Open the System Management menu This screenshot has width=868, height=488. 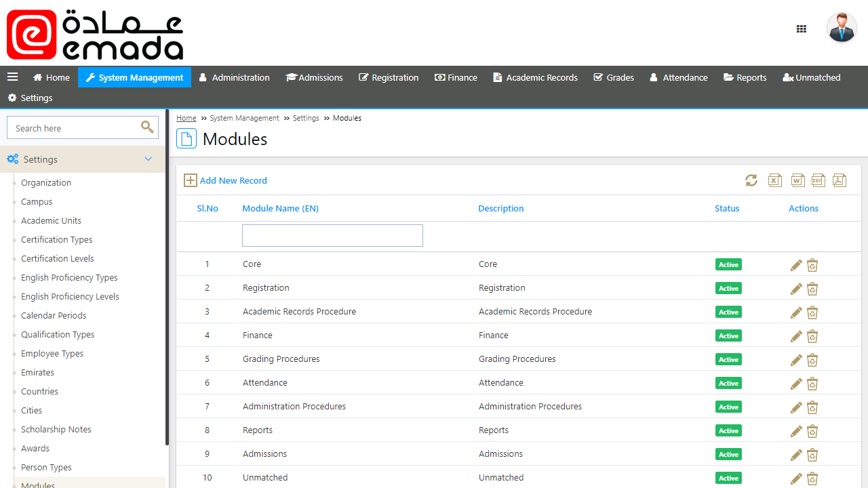(134, 77)
